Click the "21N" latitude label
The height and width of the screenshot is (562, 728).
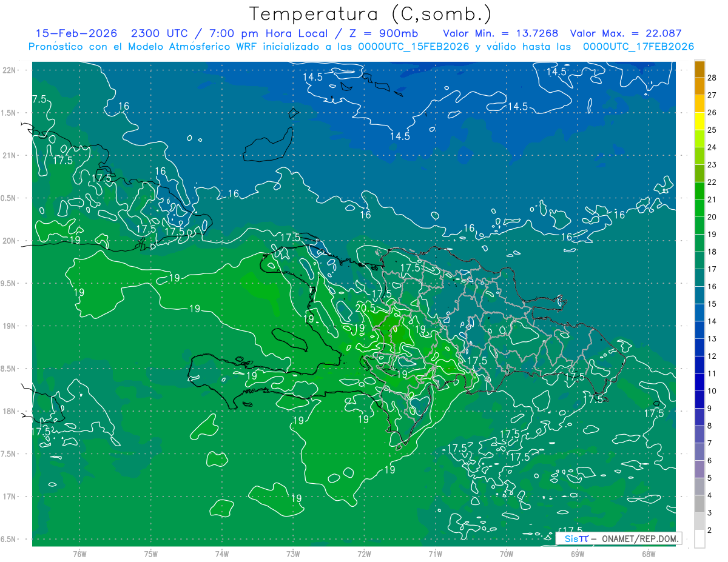point(9,155)
